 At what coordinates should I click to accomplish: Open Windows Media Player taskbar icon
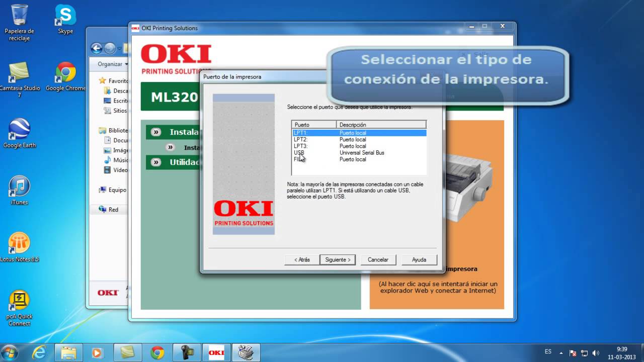pyautogui.click(x=97, y=352)
